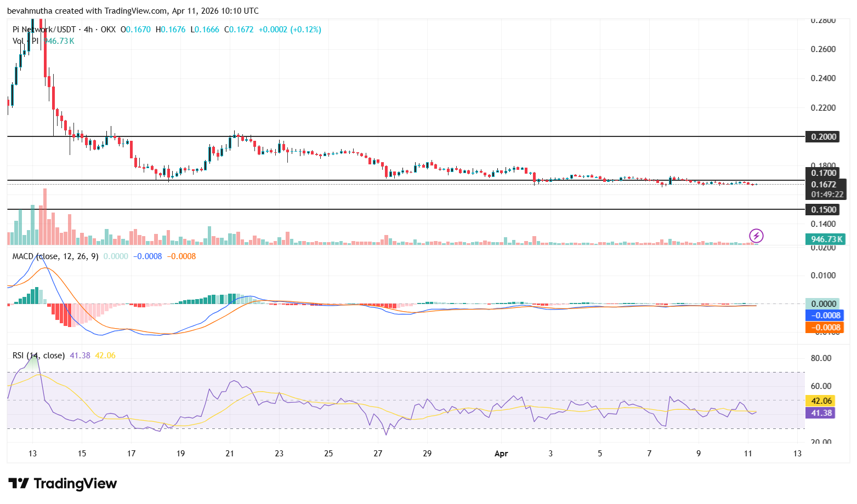This screenshot has width=857, height=504.
Task: Select the 4h timeframe label
Action: click(x=88, y=30)
